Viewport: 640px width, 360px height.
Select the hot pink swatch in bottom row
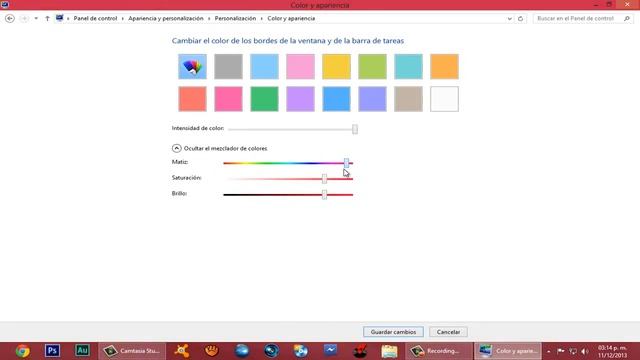[228, 99]
